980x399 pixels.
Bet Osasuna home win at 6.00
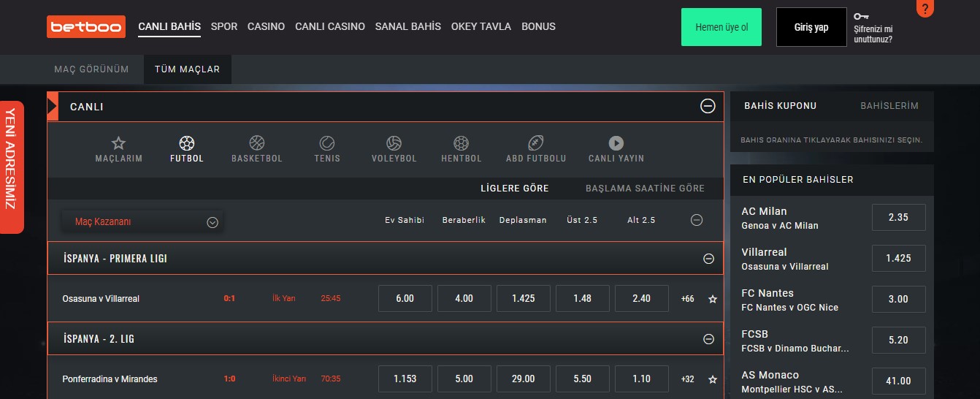point(405,299)
